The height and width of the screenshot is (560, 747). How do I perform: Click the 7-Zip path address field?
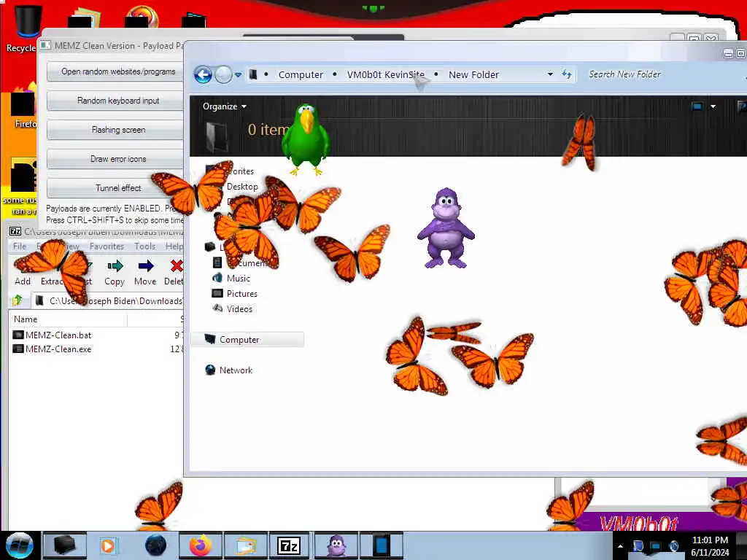point(109,301)
